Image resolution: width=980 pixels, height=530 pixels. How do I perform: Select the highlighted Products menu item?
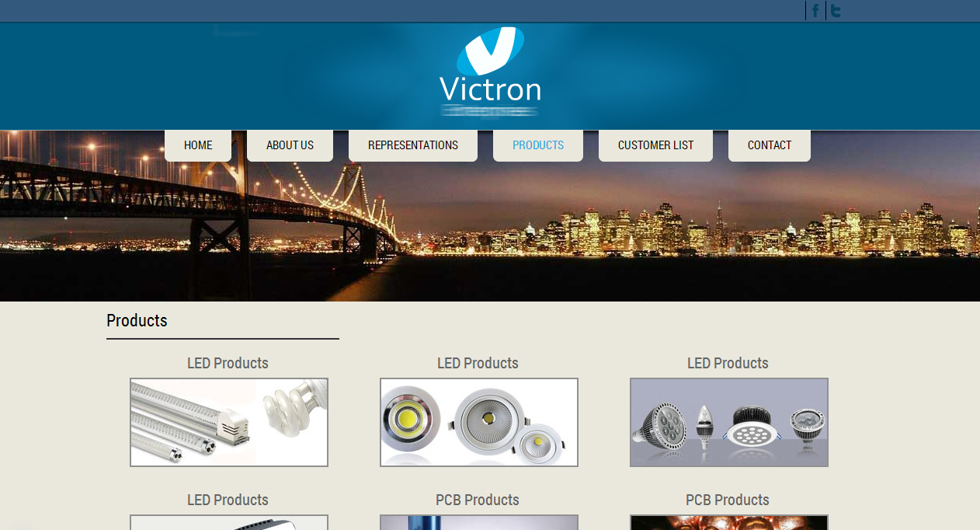point(538,145)
